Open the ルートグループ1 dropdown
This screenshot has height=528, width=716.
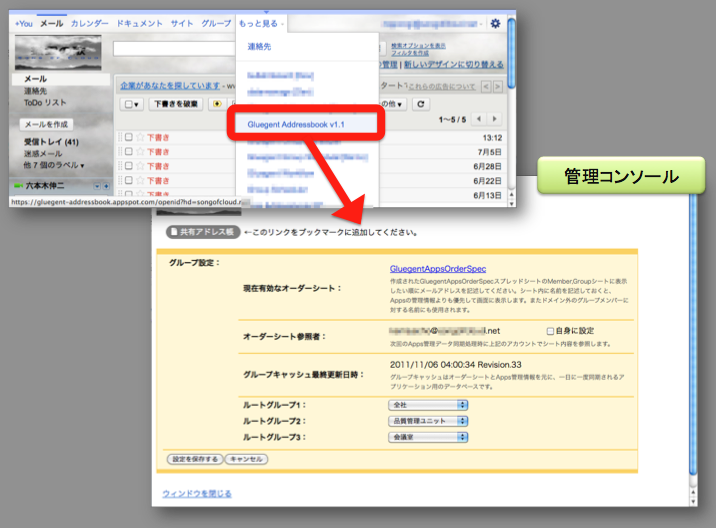pyautogui.click(x=428, y=405)
